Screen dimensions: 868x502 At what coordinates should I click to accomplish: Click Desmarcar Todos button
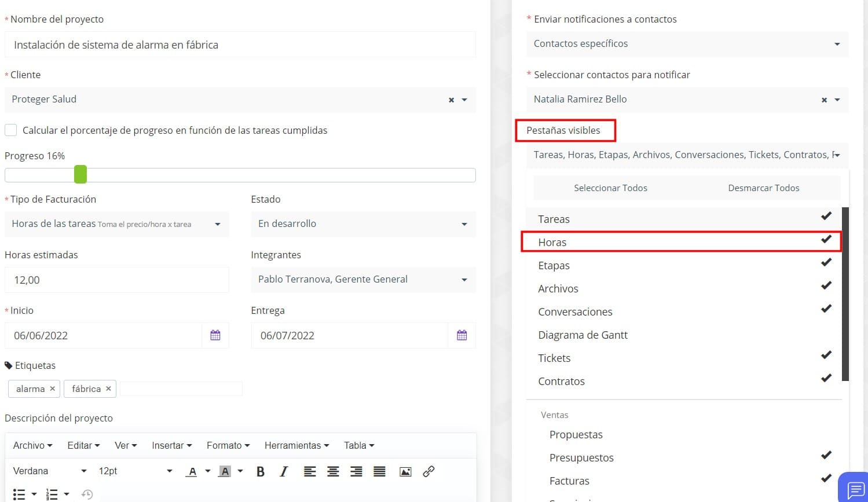tap(764, 188)
